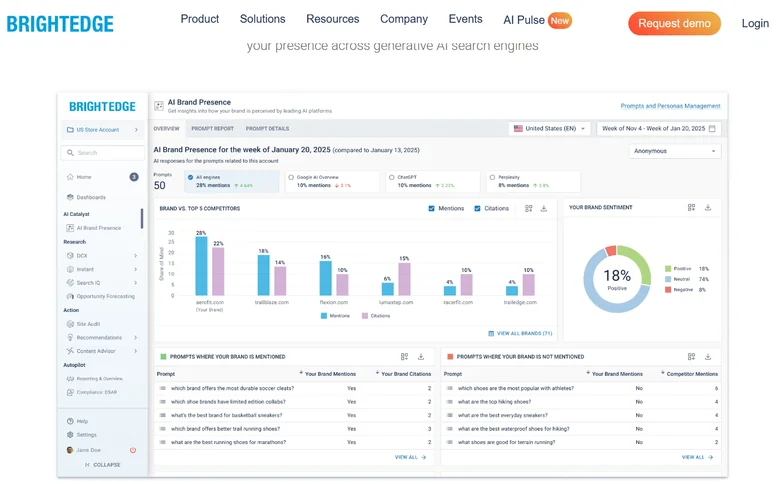Open Compliance DSAR in sidebar
This screenshot has height=484, width=780.
click(92, 392)
